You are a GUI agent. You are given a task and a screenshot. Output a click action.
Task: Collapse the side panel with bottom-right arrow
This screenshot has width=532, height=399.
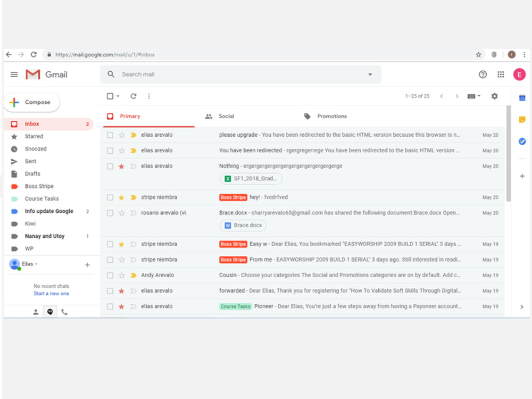pos(521,307)
